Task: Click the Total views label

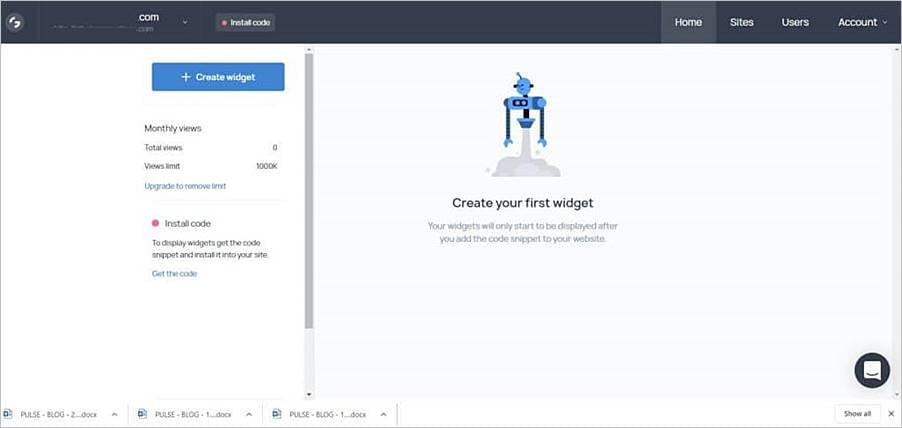Action: pos(163,148)
